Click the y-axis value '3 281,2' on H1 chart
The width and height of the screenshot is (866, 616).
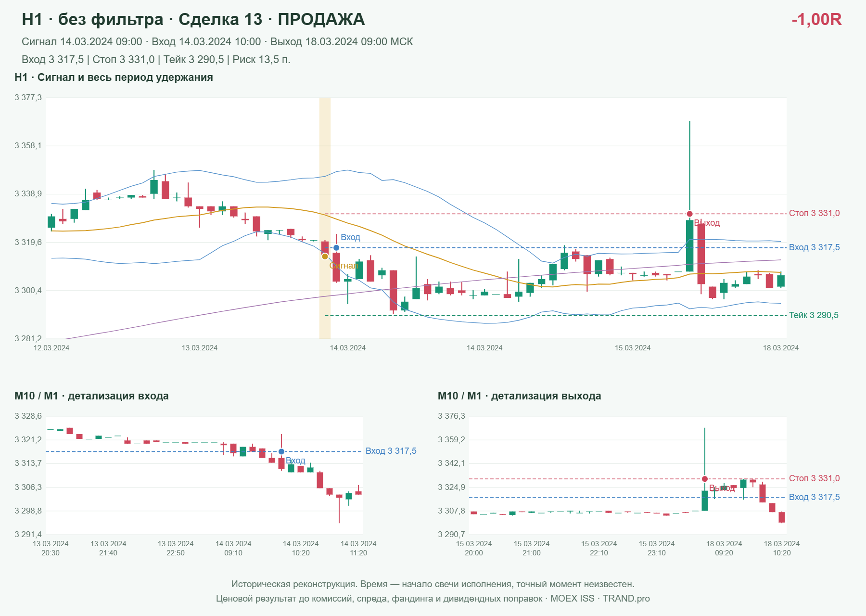[28, 339]
